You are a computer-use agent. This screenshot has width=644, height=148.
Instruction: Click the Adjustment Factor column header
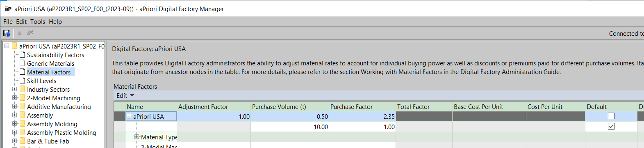pos(214,106)
